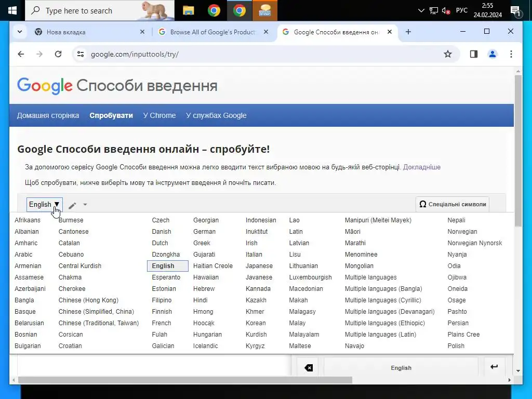Close the Нова вкладка tab
The height and width of the screenshot is (399, 532).
tap(142, 32)
